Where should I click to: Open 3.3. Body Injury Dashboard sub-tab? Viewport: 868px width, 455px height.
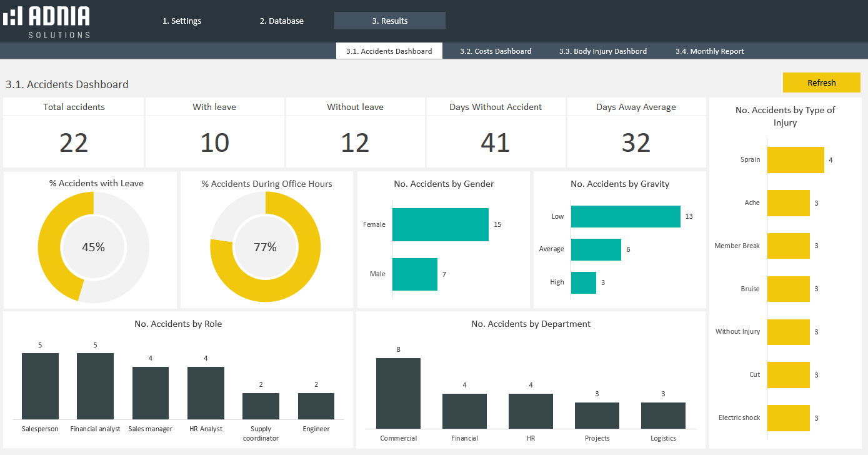[602, 51]
